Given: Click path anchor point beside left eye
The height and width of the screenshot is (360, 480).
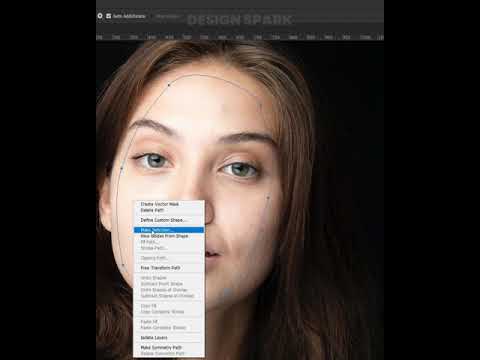Looking at the screenshot, I should click(x=122, y=168).
